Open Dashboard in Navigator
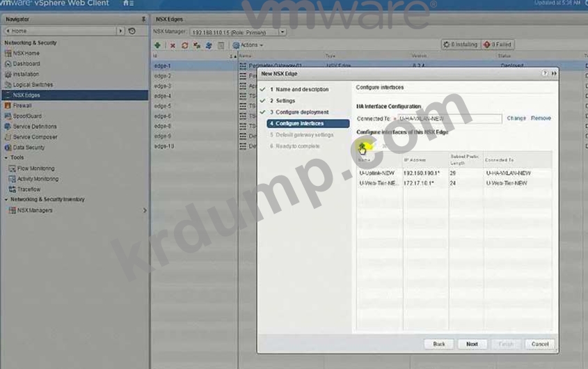 [26, 64]
